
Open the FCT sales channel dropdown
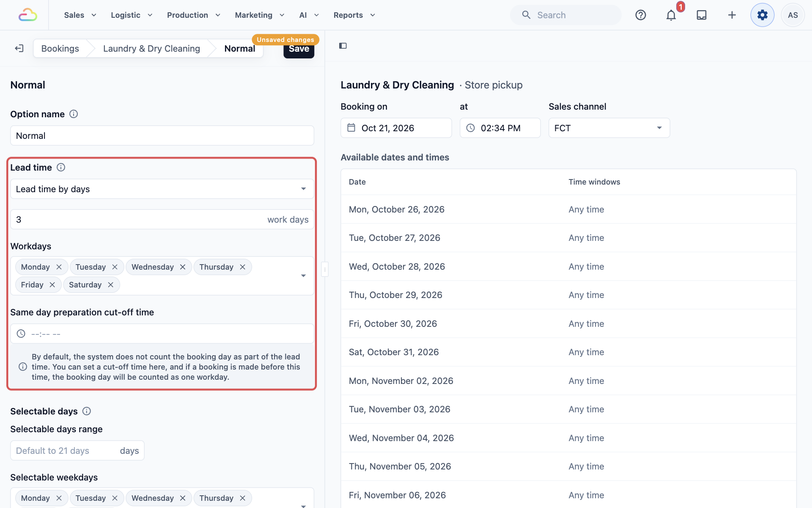(609, 128)
